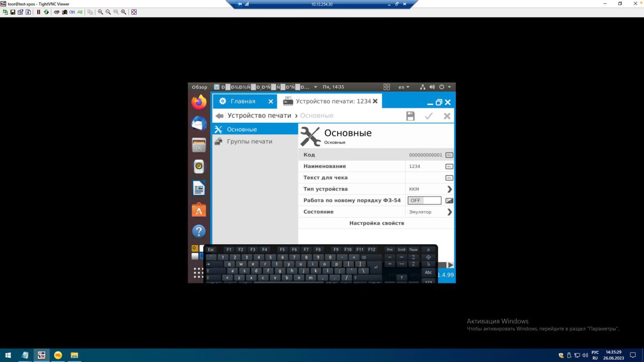
Task: Toggle Alt key in TightVNC toolbar
Action: point(79,12)
